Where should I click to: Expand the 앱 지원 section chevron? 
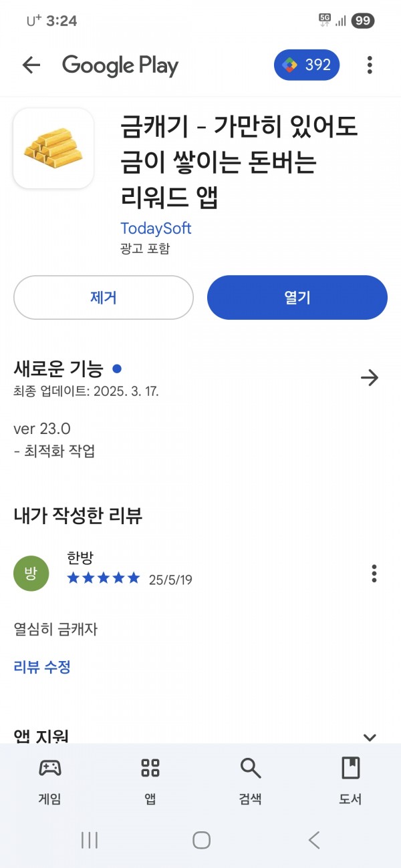[370, 737]
